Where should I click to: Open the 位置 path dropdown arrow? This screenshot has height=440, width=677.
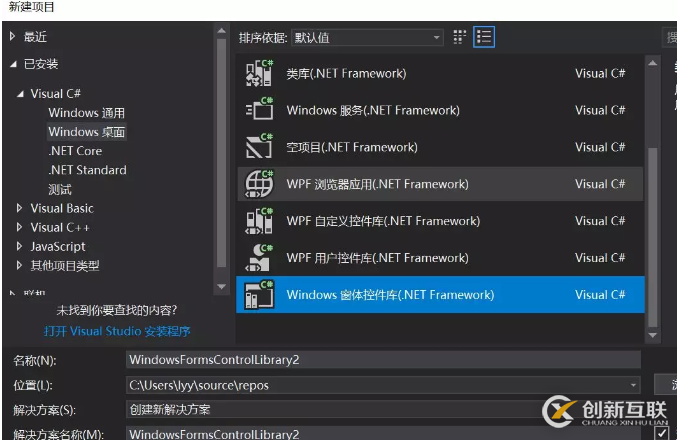633,385
